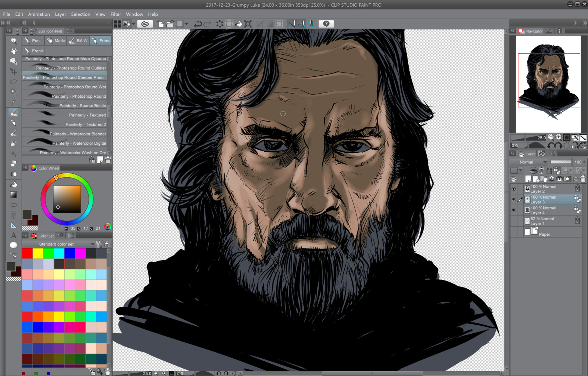The width and height of the screenshot is (588, 376).
Task: Select the Eraser tool in toolbox
Action: pos(14,164)
